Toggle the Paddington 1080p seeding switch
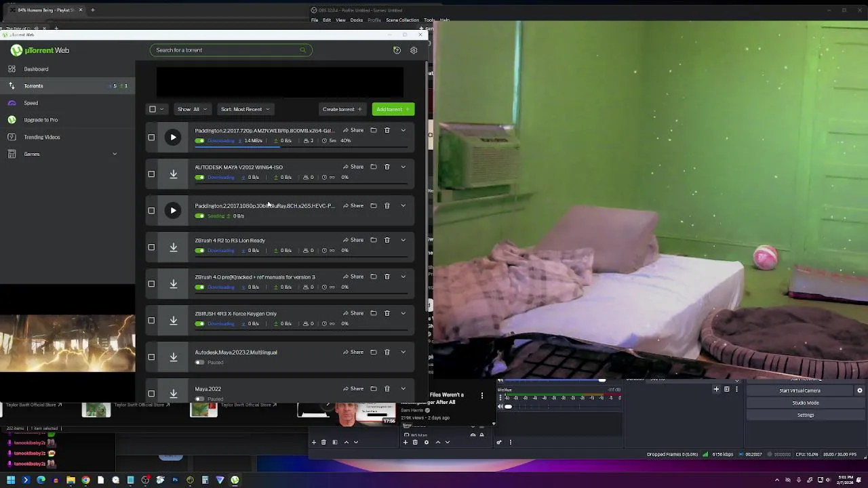This screenshot has height=488, width=868. (x=199, y=216)
